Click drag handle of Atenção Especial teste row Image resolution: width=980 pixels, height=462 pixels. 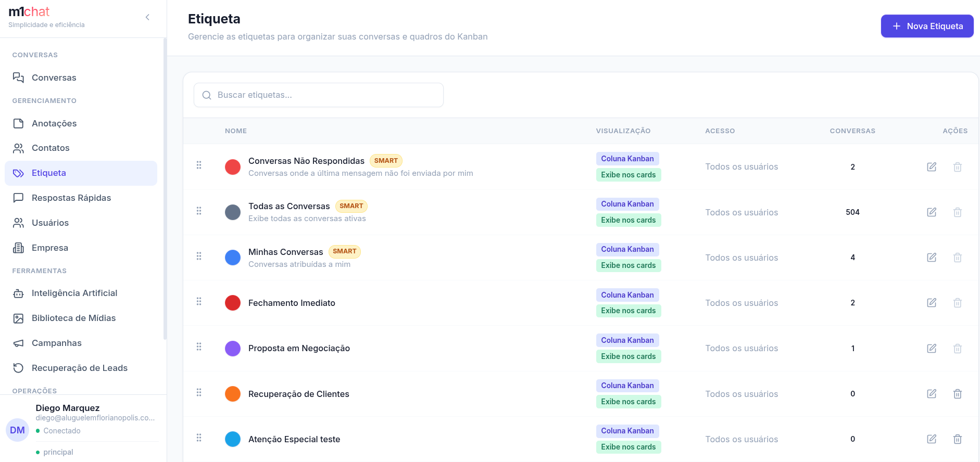tap(199, 438)
